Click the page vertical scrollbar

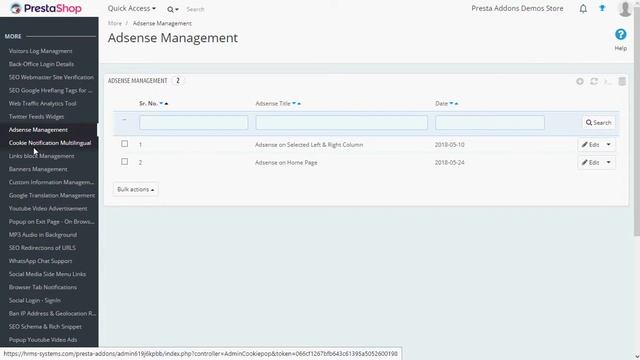tap(637, 122)
